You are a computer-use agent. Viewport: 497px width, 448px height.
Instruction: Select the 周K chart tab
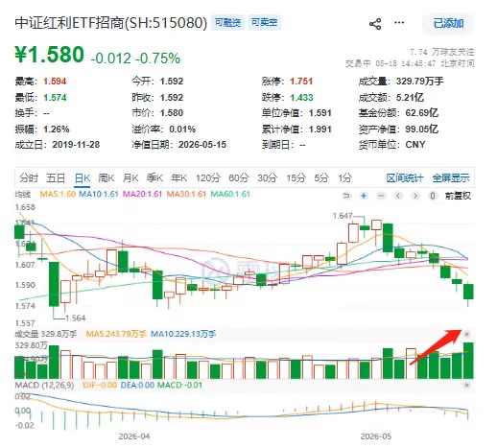[106, 177]
